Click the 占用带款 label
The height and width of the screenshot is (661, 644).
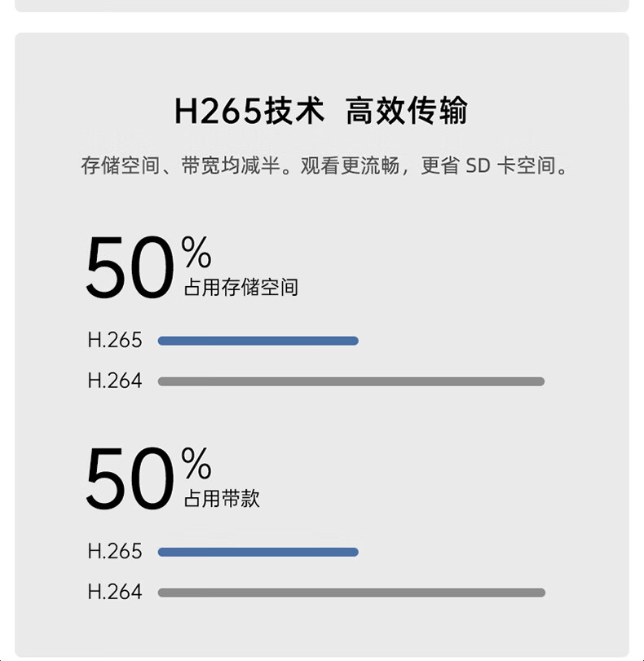coord(222,499)
